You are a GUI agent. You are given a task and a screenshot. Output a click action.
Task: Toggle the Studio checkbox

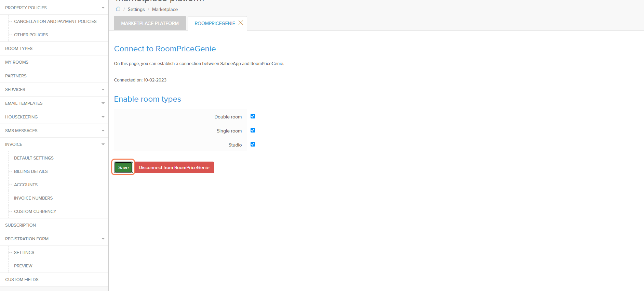(253, 144)
